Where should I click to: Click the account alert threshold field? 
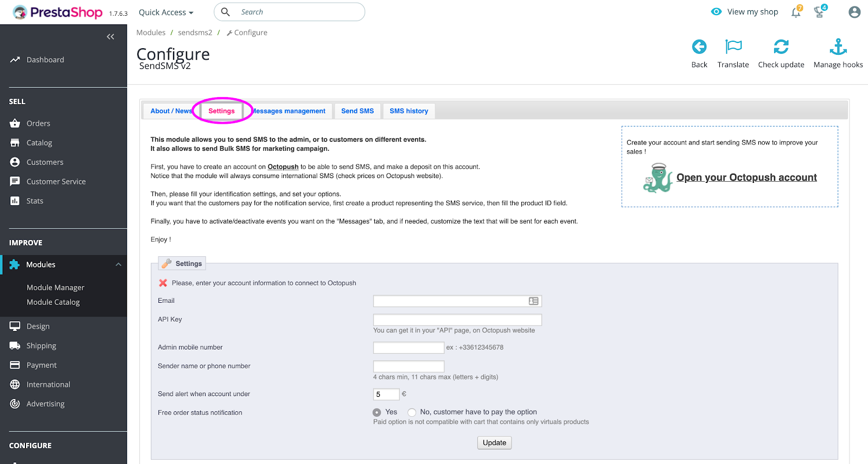(x=386, y=394)
